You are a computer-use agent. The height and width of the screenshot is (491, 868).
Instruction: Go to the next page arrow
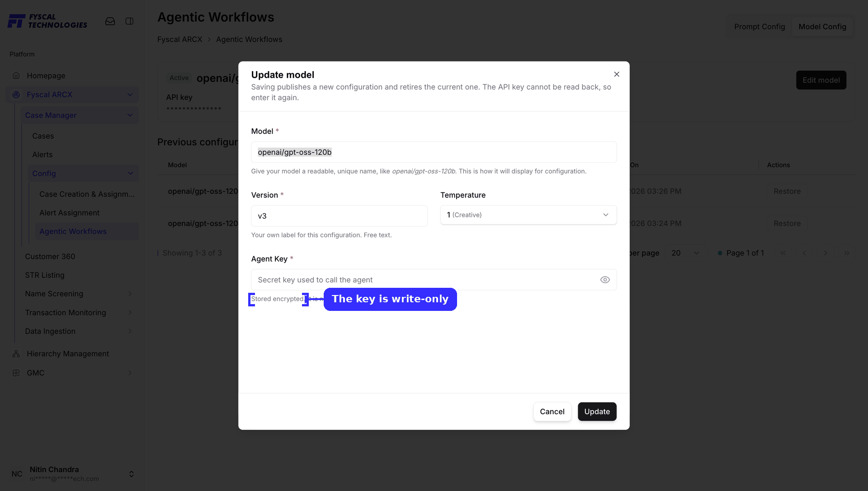(826, 253)
